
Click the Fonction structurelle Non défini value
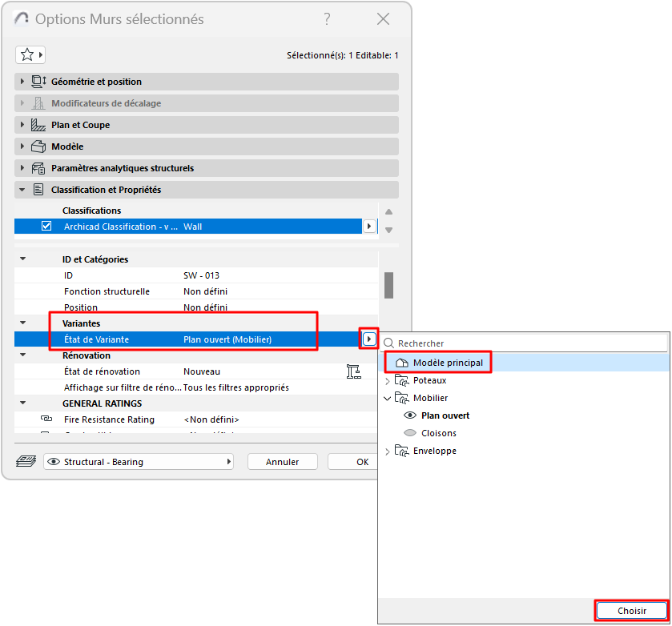205,291
